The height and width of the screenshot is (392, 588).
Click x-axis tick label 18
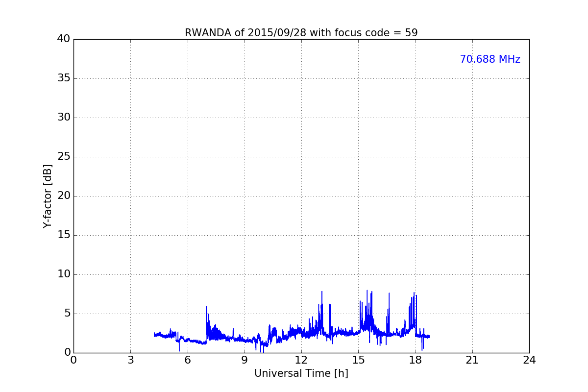click(415, 360)
